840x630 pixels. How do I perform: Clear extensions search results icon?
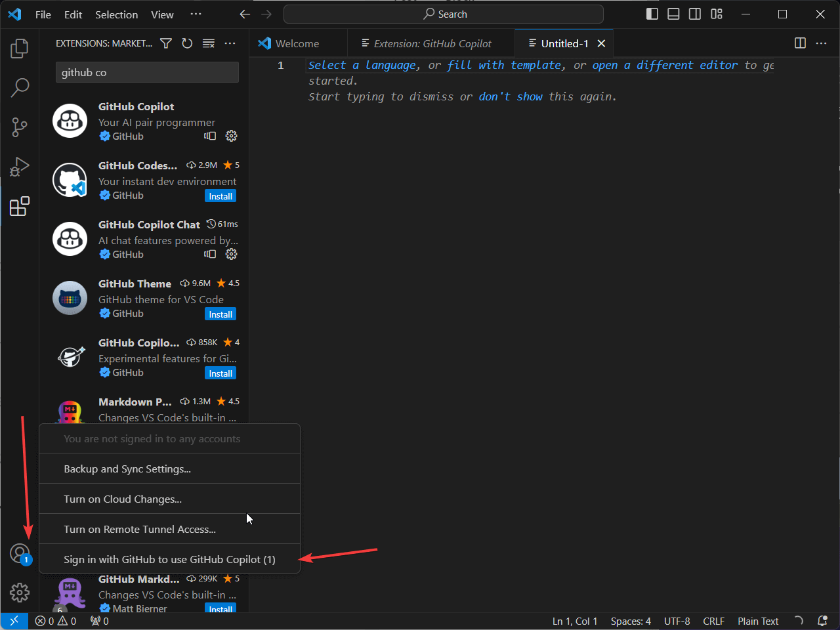(x=209, y=43)
